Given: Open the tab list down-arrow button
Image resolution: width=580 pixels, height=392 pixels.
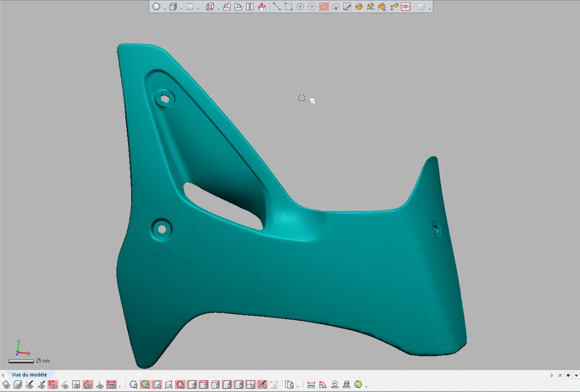Looking at the screenshot, I should tap(576, 375).
